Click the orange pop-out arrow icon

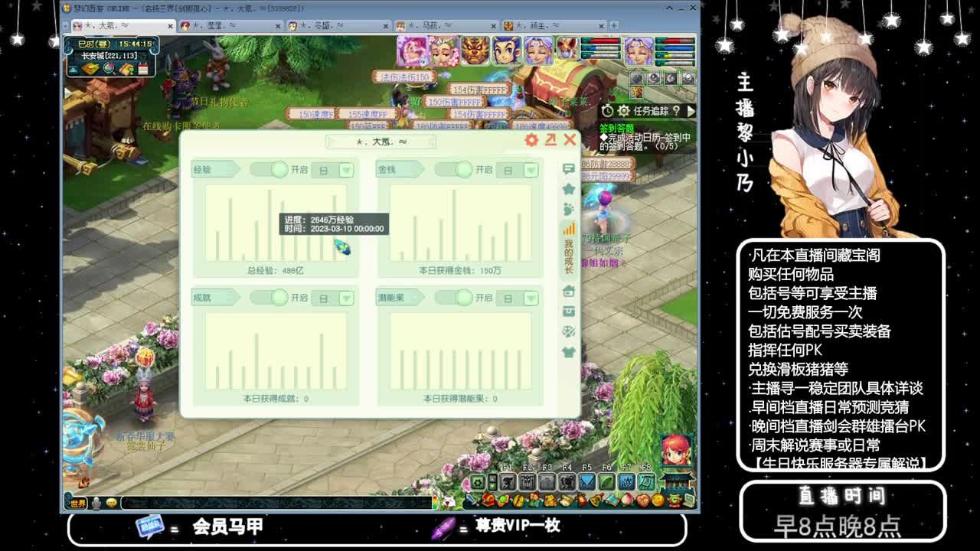click(x=550, y=140)
